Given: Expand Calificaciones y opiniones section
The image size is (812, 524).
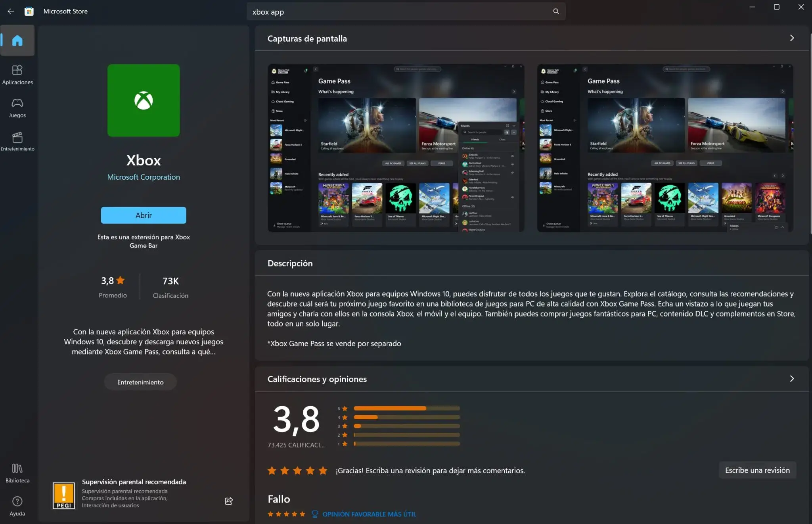Looking at the screenshot, I should coord(792,379).
